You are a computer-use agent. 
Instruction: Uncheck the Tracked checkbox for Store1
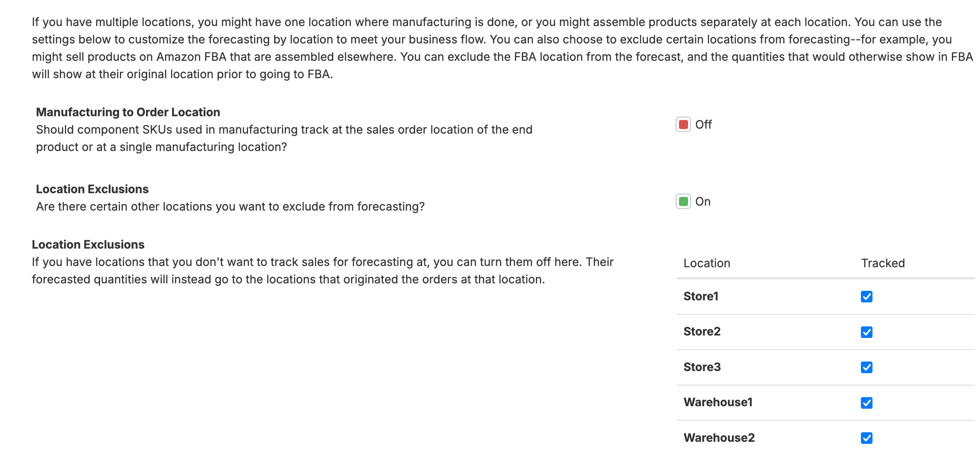(867, 296)
